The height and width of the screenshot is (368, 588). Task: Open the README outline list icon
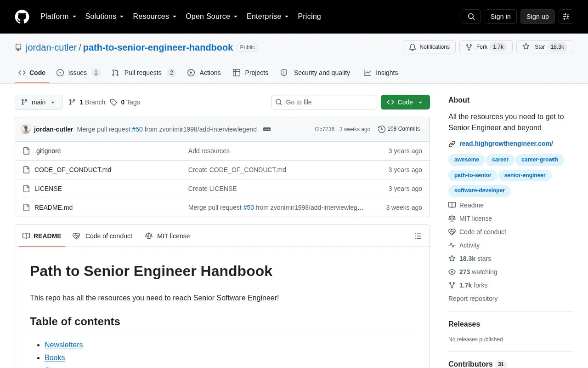[x=418, y=236]
